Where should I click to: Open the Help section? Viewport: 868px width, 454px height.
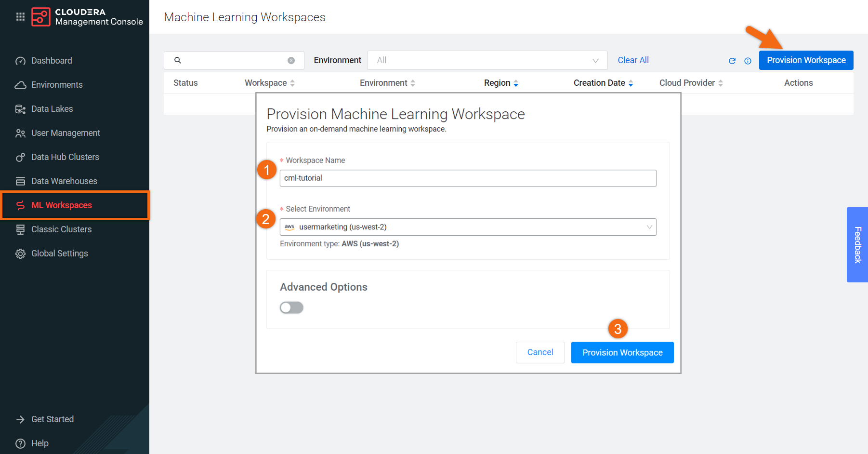39,443
